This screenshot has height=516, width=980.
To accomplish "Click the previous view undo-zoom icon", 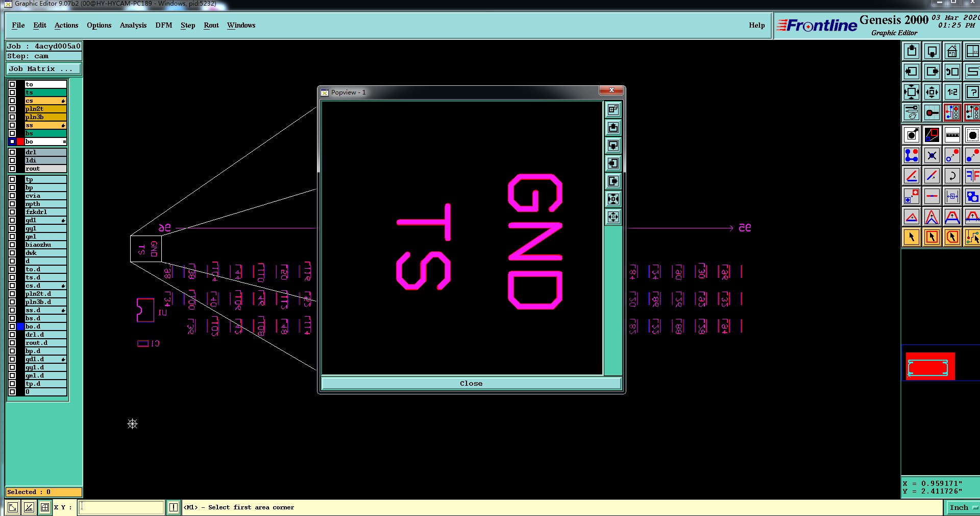I will [952, 72].
